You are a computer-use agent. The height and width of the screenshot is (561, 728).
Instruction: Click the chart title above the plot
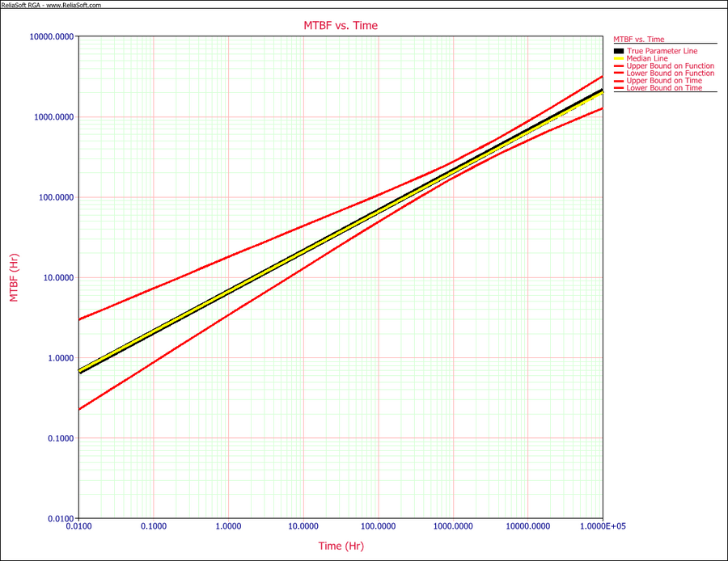[340, 25]
